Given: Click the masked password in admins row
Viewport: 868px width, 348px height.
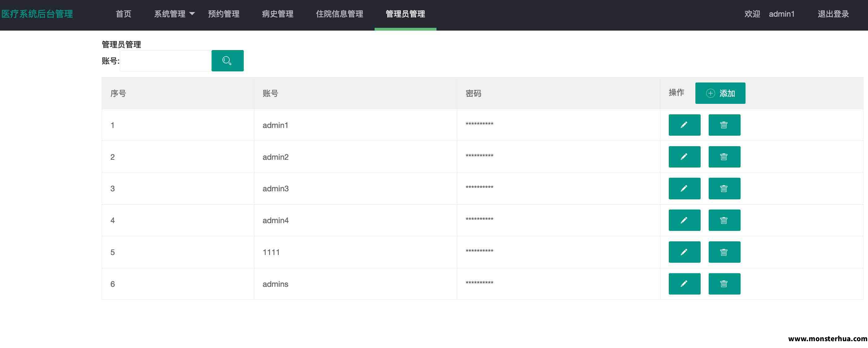Looking at the screenshot, I should coord(479,283).
